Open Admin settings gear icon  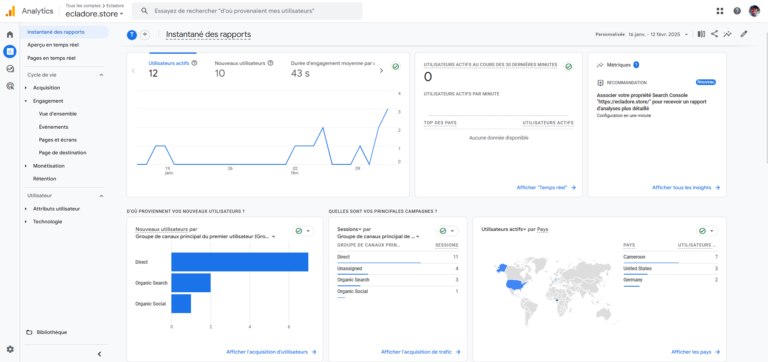click(10, 349)
